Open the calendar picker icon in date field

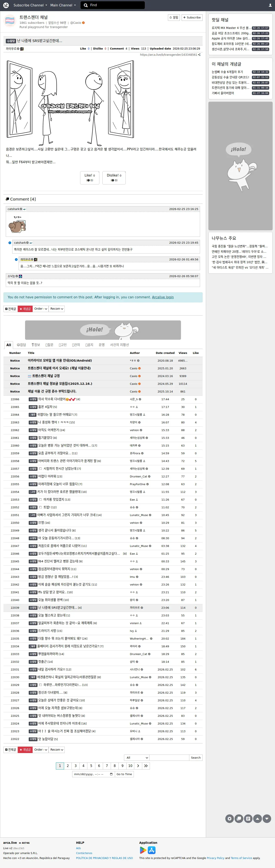click(111, 774)
